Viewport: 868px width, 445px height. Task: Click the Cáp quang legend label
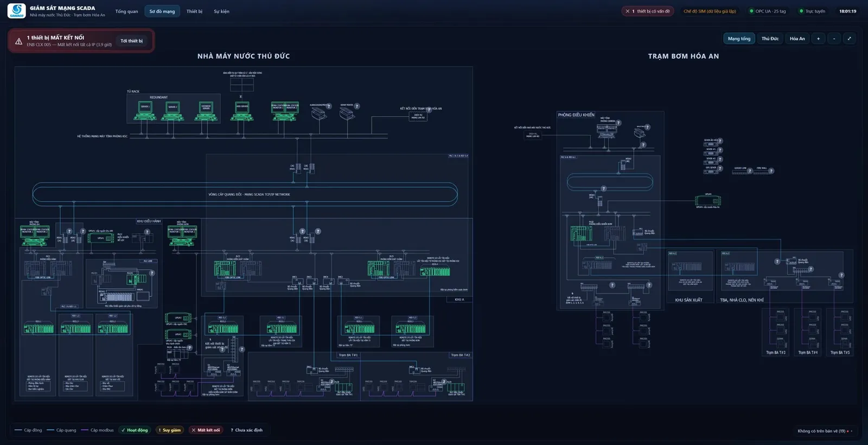(x=66, y=430)
